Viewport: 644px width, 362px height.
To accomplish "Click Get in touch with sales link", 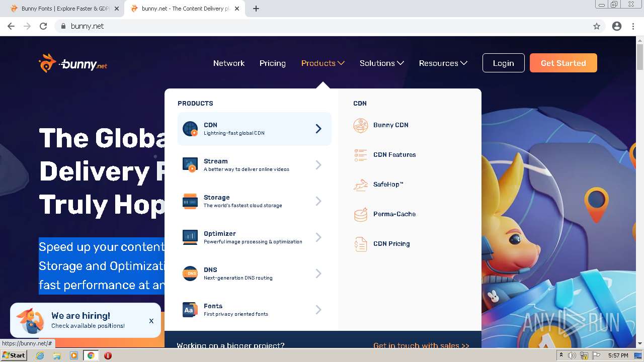I will (x=421, y=345).
